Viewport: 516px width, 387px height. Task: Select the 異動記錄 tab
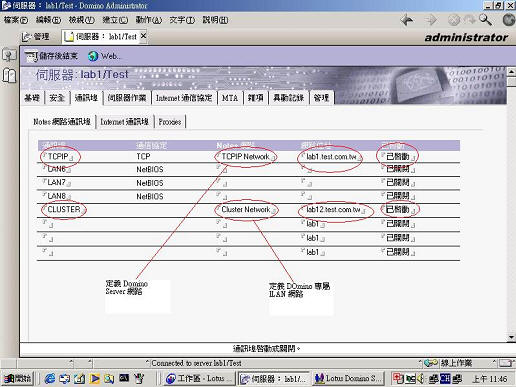click(x=288, y=98)
